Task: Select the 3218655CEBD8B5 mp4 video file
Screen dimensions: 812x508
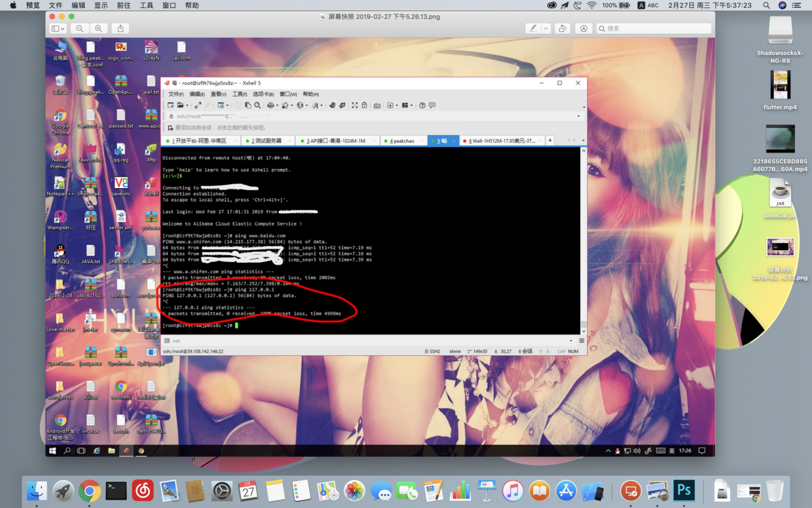Action: tap(780, 148)
